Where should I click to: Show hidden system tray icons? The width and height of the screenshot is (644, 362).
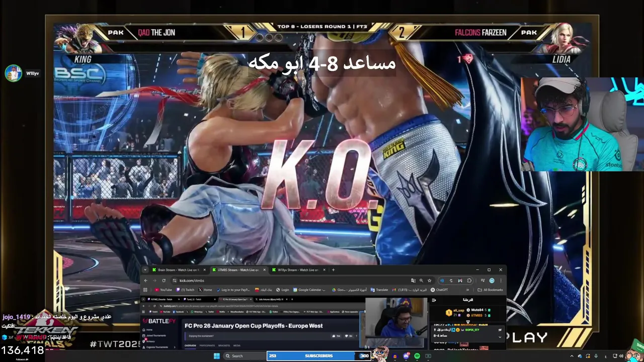click(572, 356)
